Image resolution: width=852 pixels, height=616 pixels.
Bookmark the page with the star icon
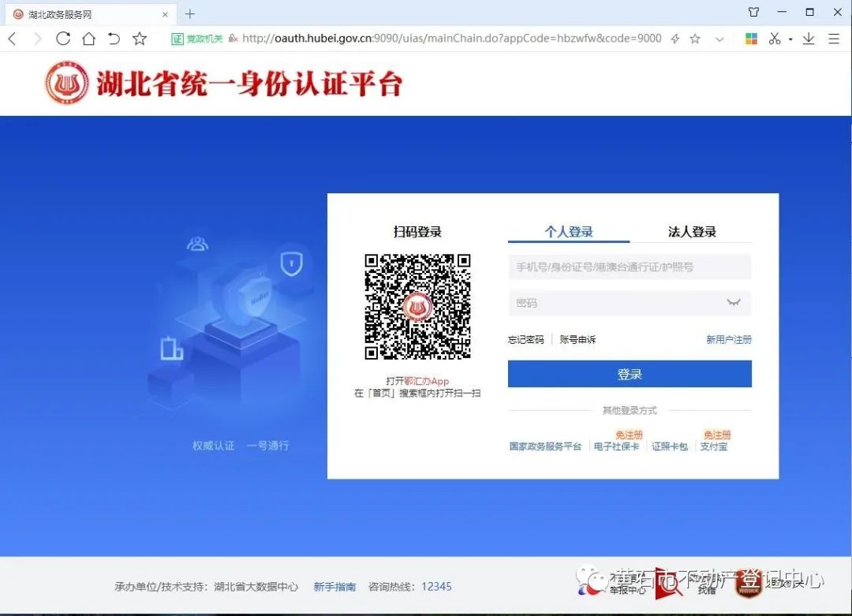[140, 39]
